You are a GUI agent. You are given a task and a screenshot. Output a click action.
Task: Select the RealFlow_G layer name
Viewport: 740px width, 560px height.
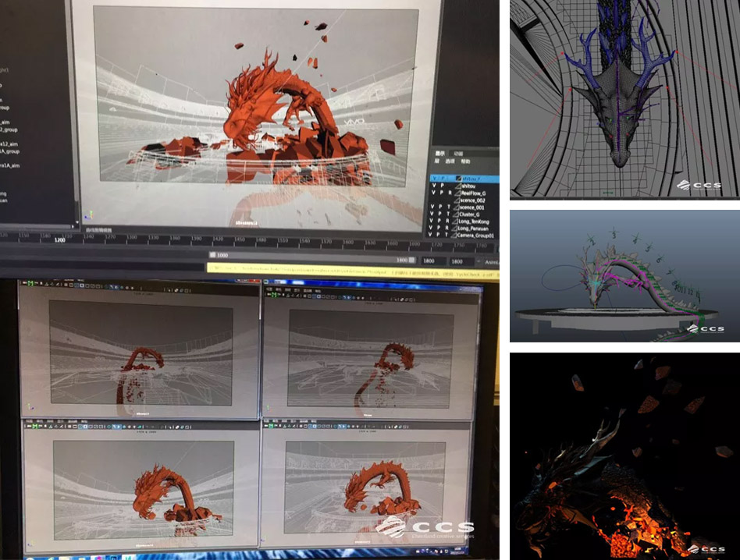click(x=473, y=193)
